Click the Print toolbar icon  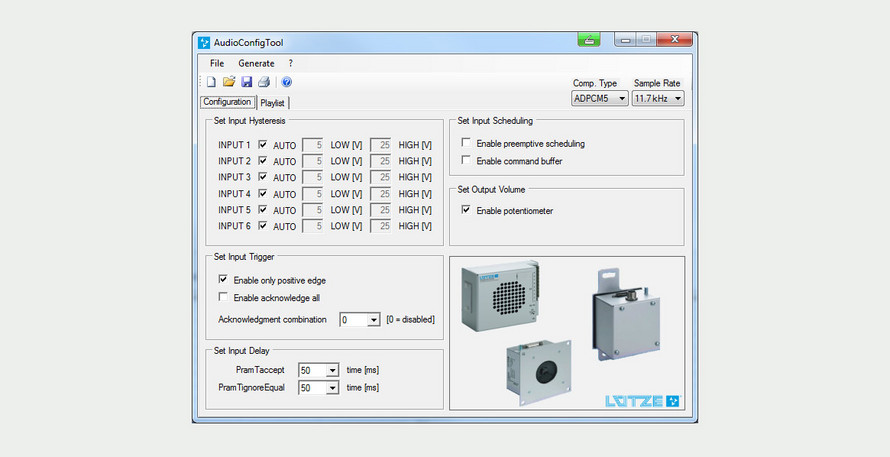point(264,82)
